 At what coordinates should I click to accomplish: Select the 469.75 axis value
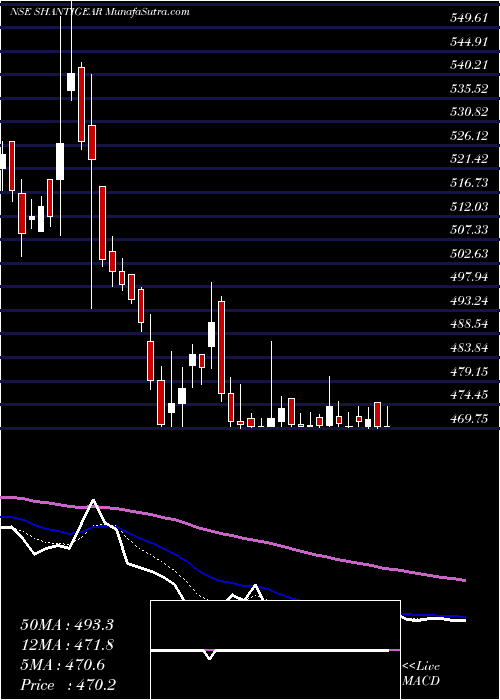point(469,418)
